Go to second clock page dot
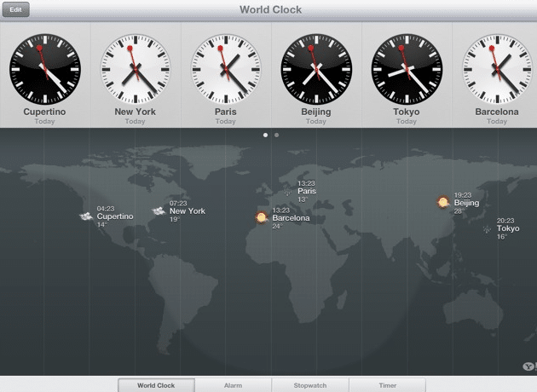The height and width of the screenshot is (392, 537). coord(276,135)
